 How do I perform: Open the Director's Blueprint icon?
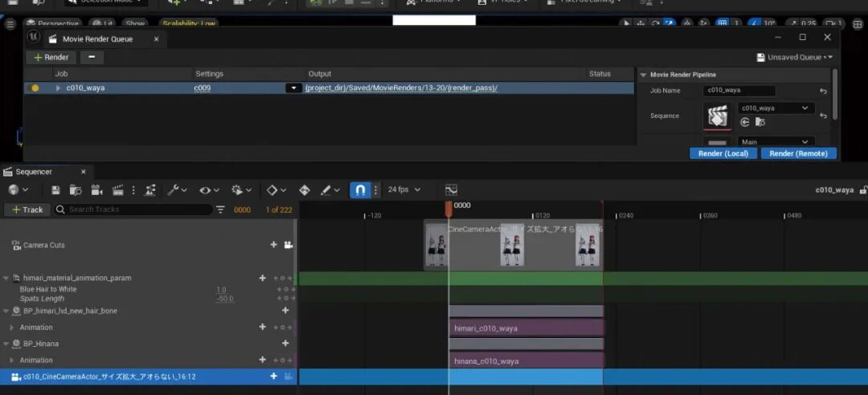[149, 190]
